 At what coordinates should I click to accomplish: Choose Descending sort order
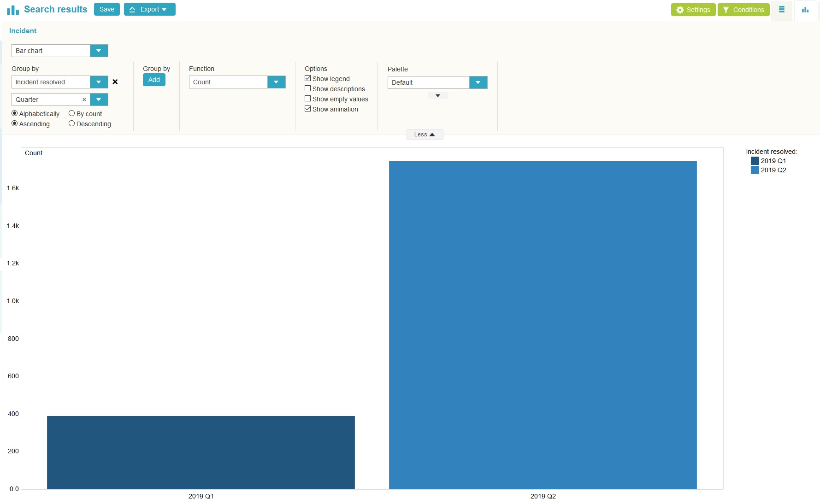[x=71, y=123]
